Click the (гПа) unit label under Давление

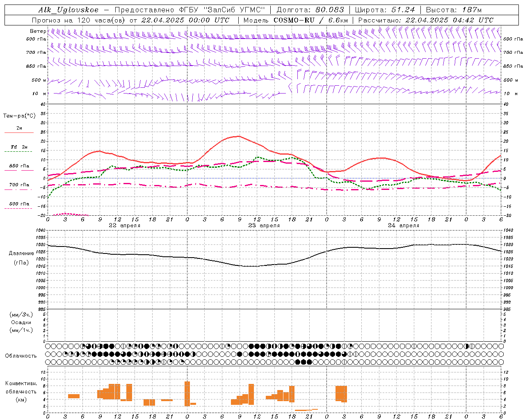tap(21, 263)
